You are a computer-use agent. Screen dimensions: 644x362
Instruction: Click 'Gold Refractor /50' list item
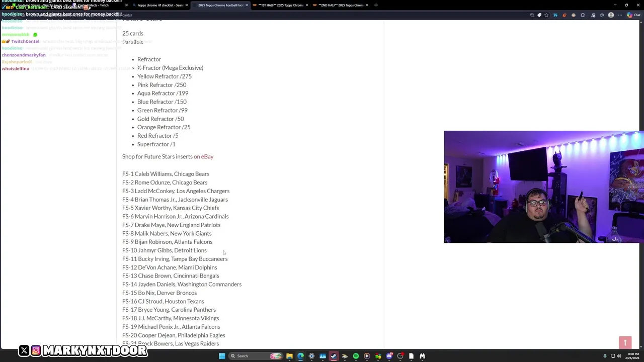(160, 119)
